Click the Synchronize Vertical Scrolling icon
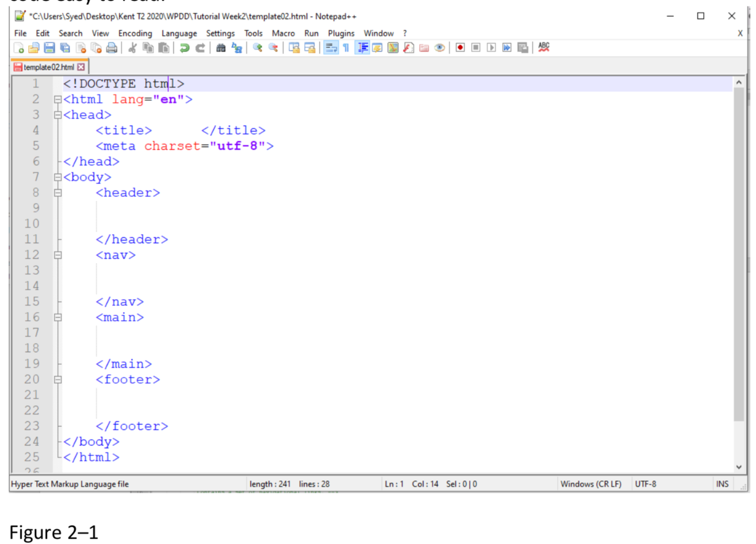 [x=294, y=48]
